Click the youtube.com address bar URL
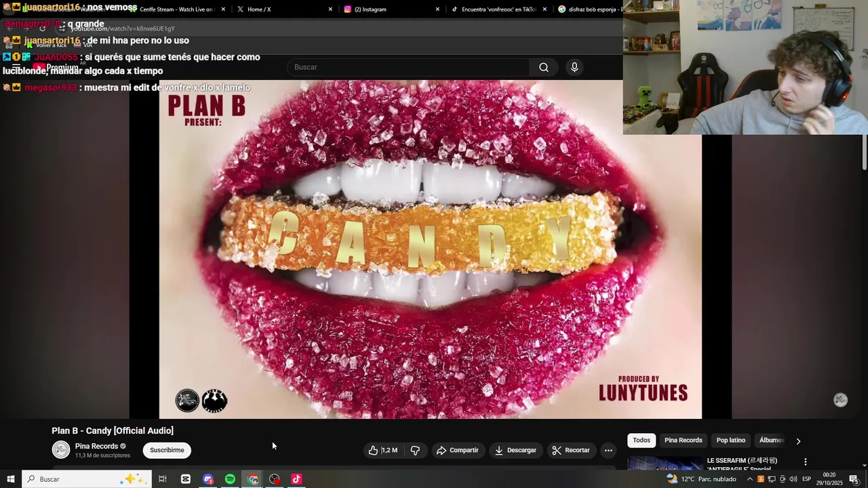Viewport: 868px width, 488px height. [122, 28]
